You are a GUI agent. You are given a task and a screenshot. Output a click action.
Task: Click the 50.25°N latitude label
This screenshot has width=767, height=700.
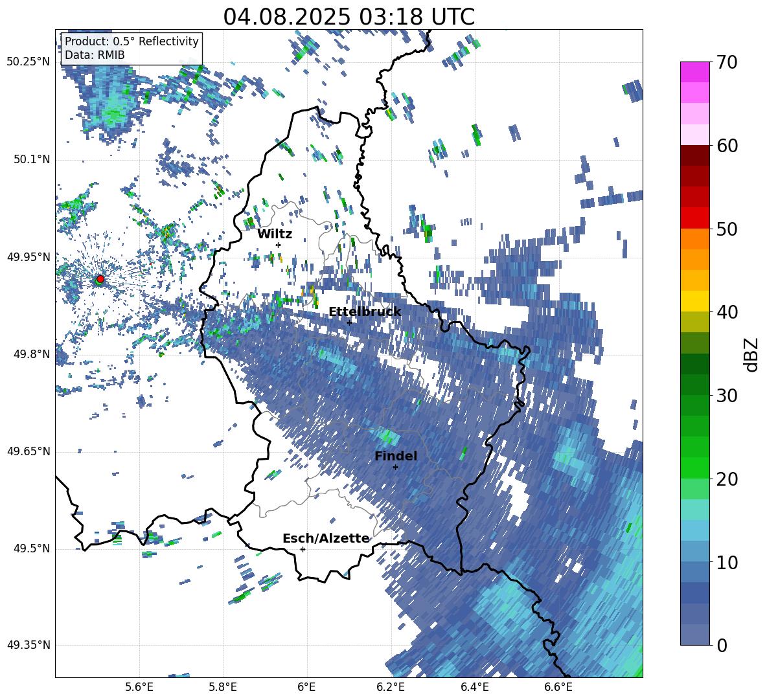29,62
